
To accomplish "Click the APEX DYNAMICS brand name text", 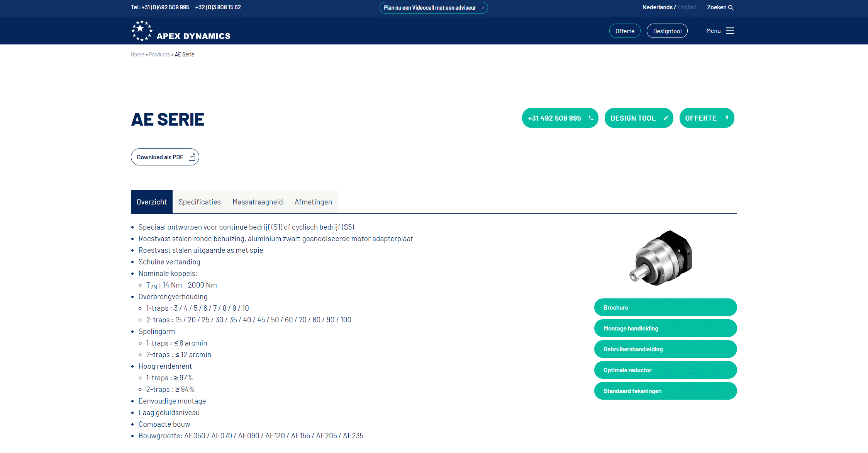I will pos(193,36).
